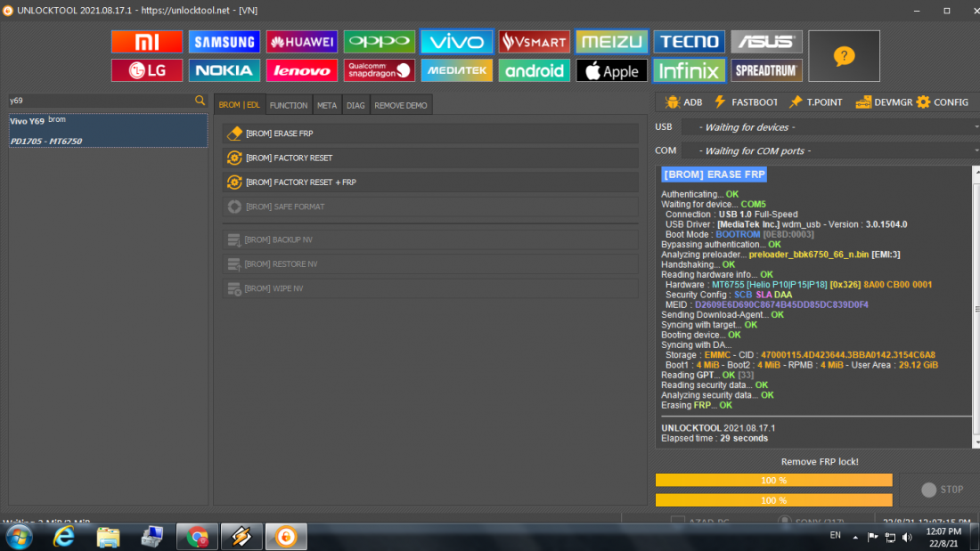Open the DEVMGR device manager
The height and width of the screenshot is (551, 980).
pyautogui.click(x=884, y=101)
